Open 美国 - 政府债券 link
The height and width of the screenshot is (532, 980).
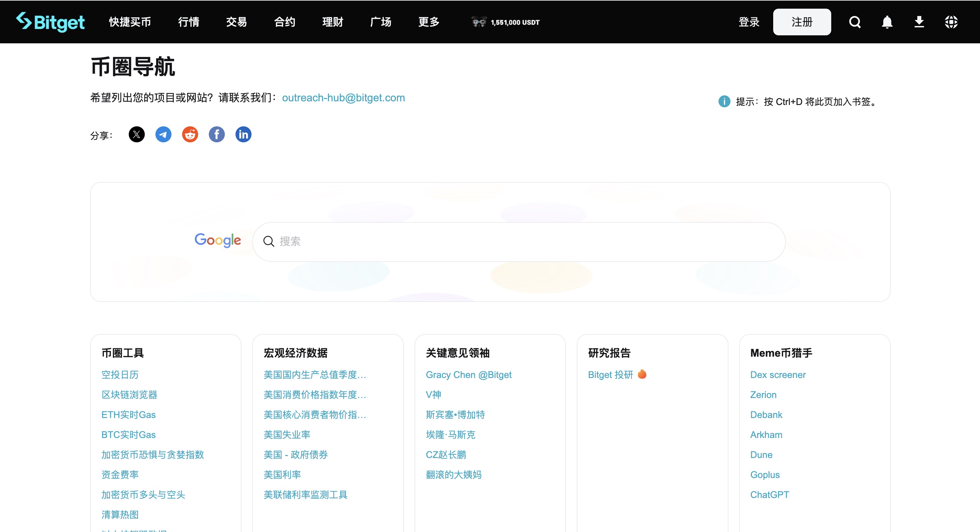296,455
